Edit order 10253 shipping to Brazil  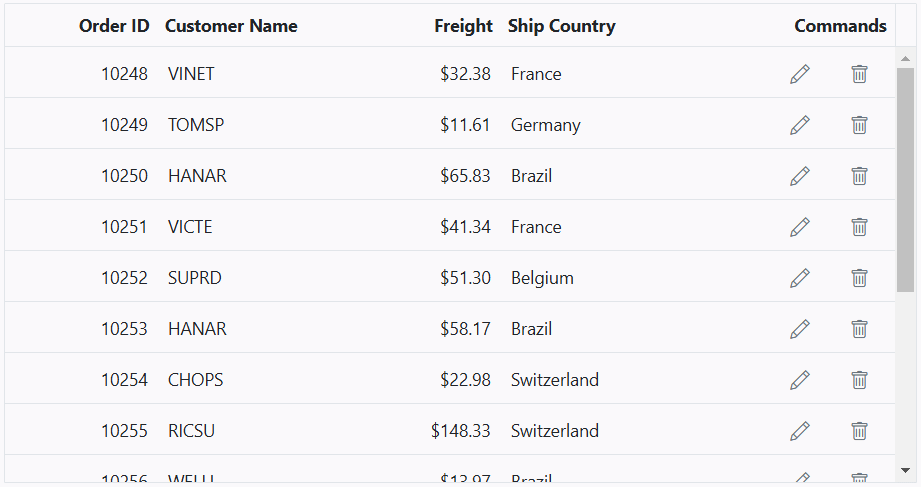coord(800,330)
